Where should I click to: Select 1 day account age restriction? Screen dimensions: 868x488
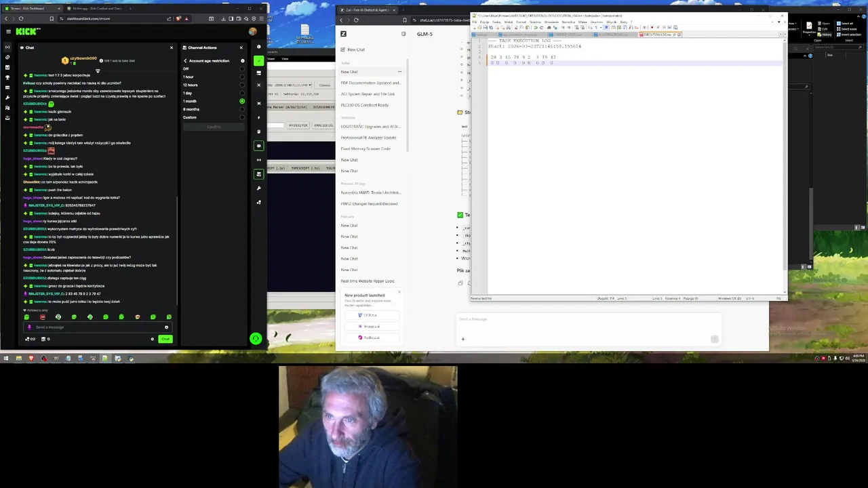[x=242, y=93]
